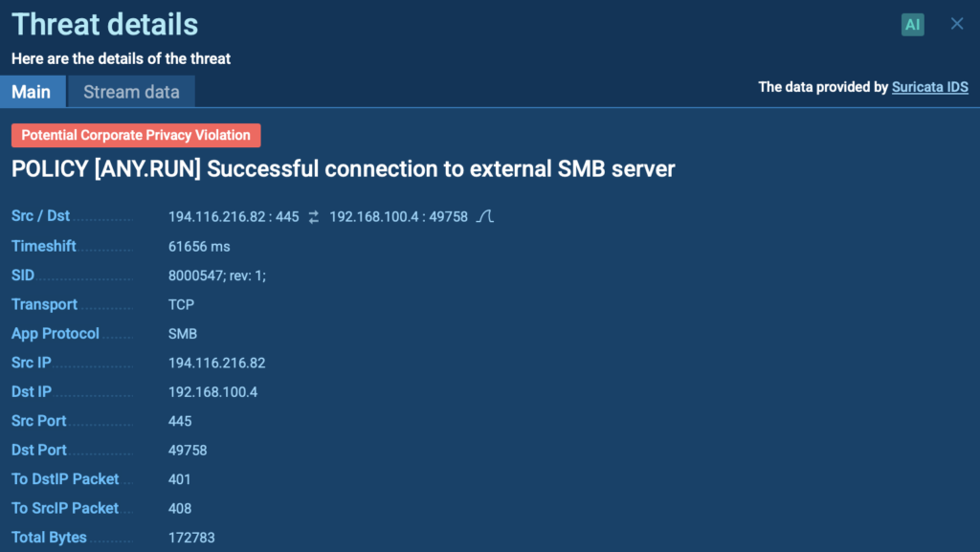Click the Src IP row value 194.116.216.82
This screenshot has height=552, width=980.
216,363
